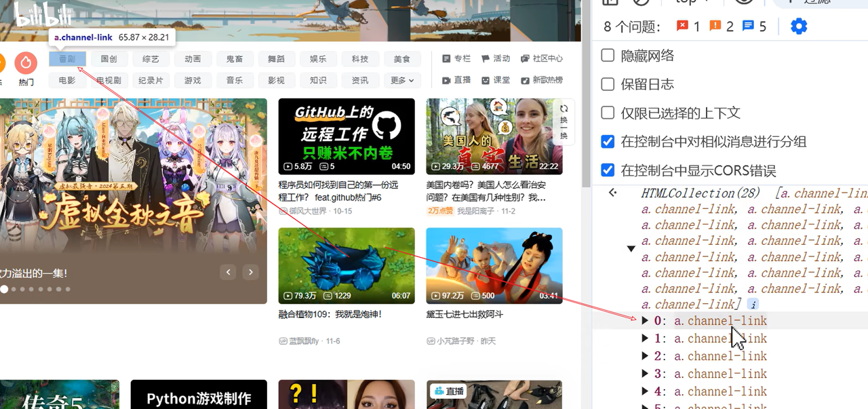
Task: Click the 新歌热榜 music note icon
Action: pos(526,80)
